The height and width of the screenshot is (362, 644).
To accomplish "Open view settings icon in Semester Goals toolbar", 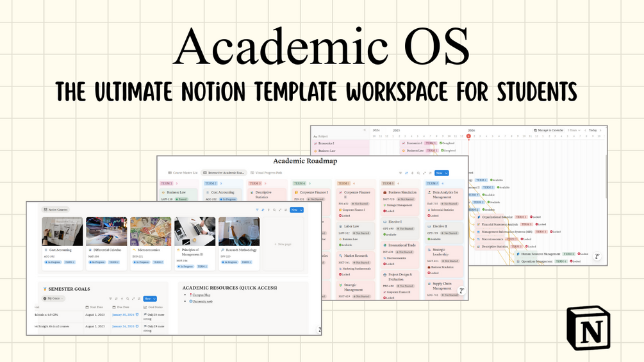I will (139, 299).
